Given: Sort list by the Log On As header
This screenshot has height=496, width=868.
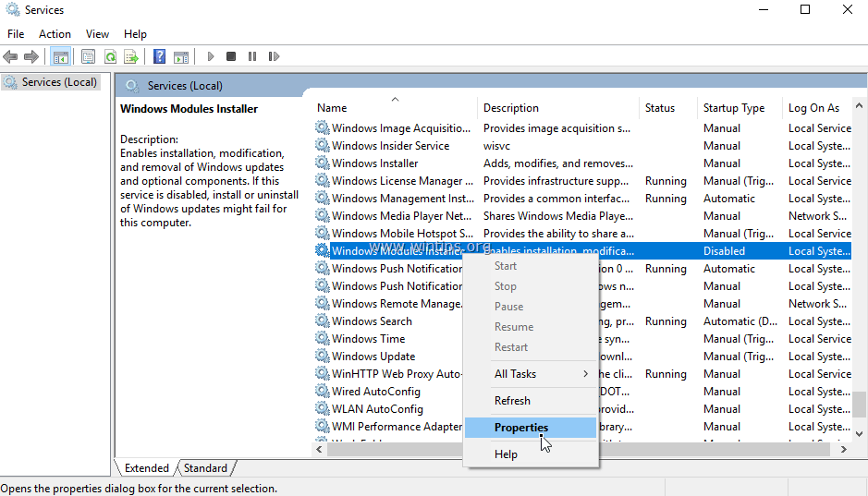Looking at the screenshot, I should pos(817,108).
